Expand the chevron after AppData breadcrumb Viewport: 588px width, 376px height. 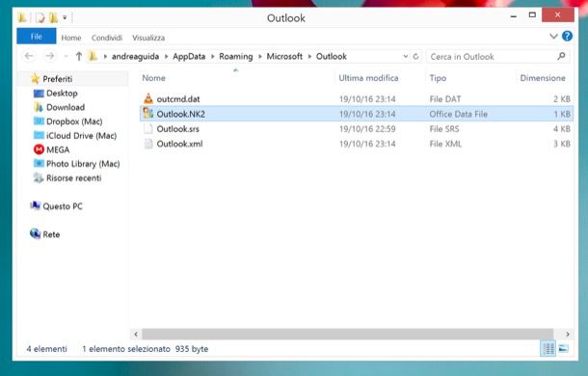pyautogui.click(x=213, y=57)
